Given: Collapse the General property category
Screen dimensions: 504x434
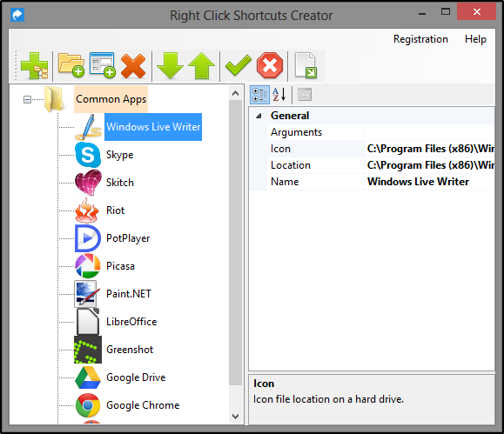Looking at the screenshot, I should 259,116.
